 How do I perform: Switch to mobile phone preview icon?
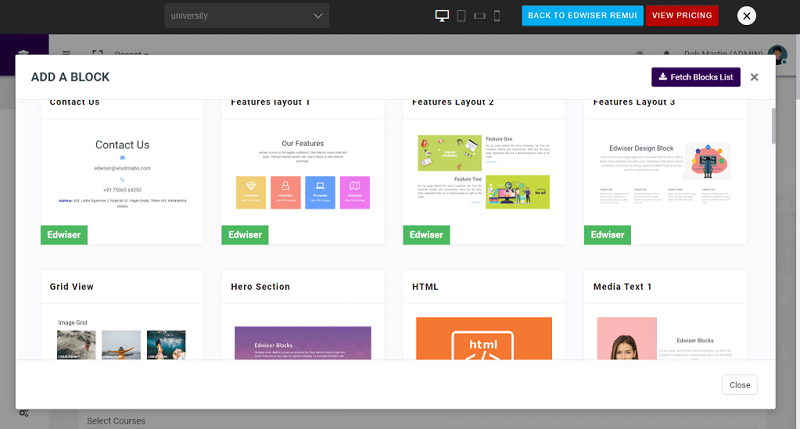click(x=497, y=16)
